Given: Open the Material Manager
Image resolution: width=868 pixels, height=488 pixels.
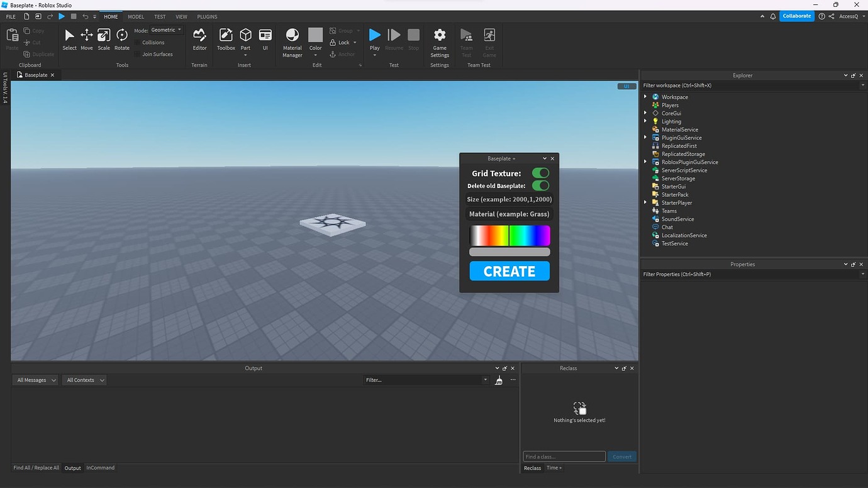Looking at the screenshot, I should click(292, 38).
